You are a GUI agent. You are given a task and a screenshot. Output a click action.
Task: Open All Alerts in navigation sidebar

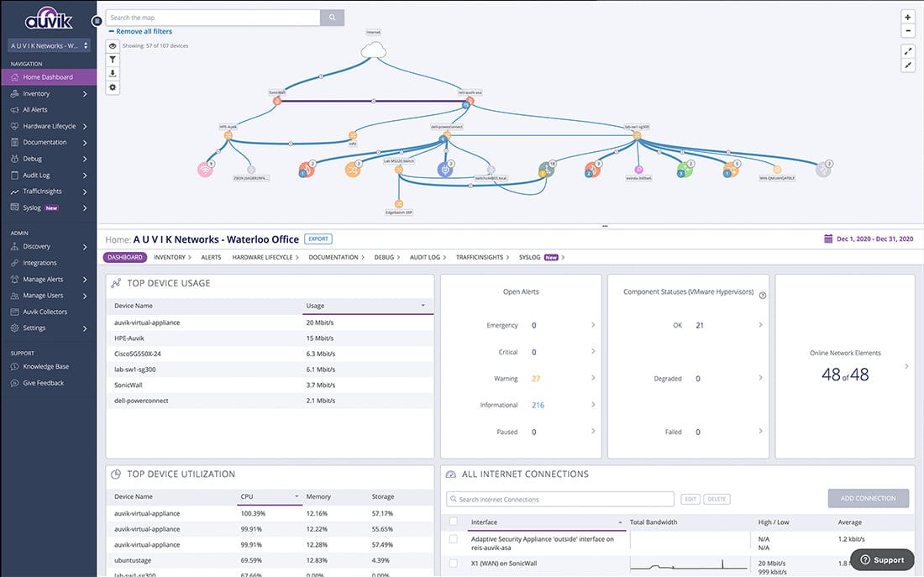click(34, 110)
